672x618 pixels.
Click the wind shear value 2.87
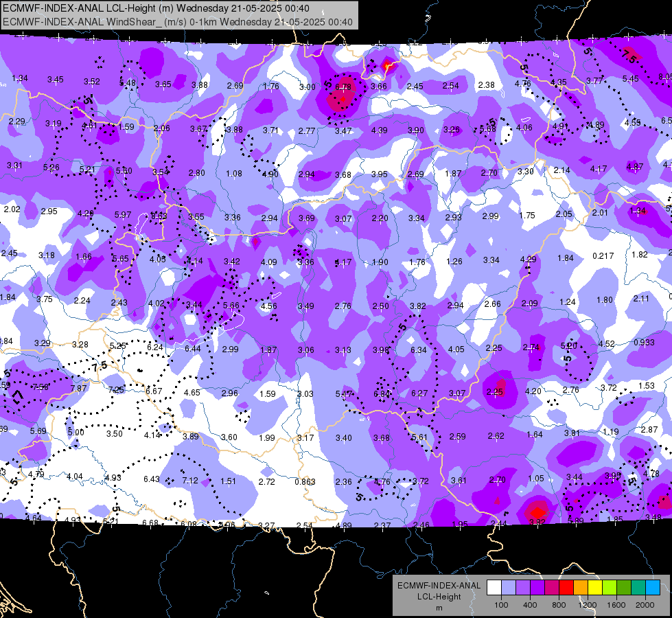649,429
